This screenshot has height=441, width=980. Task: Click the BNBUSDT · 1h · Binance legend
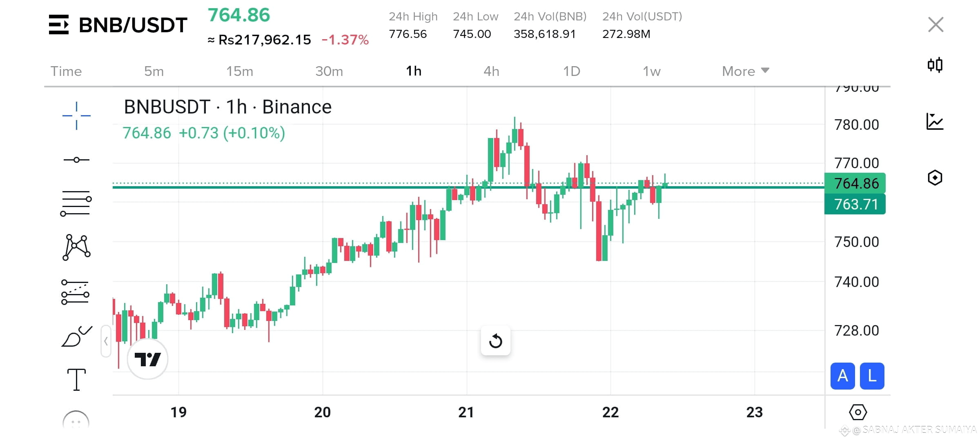coord(227,107)
